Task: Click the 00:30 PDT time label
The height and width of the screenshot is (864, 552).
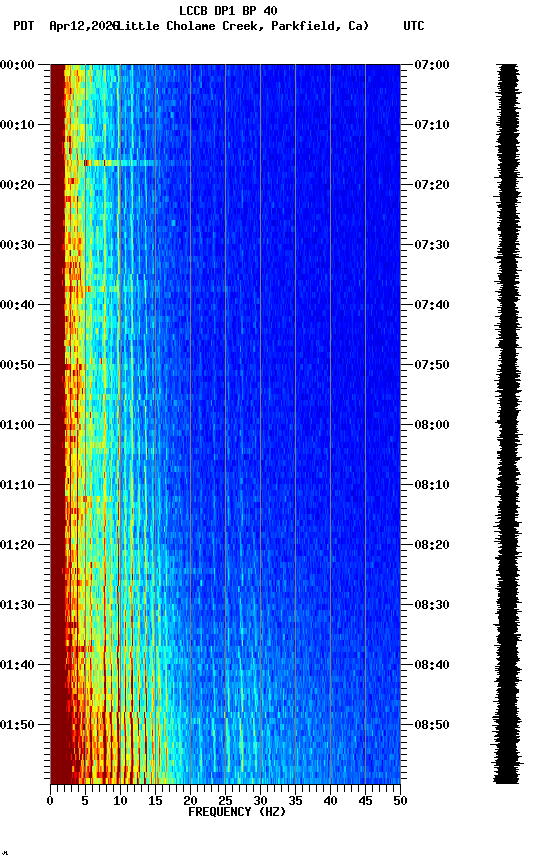Action: point(17,245)
